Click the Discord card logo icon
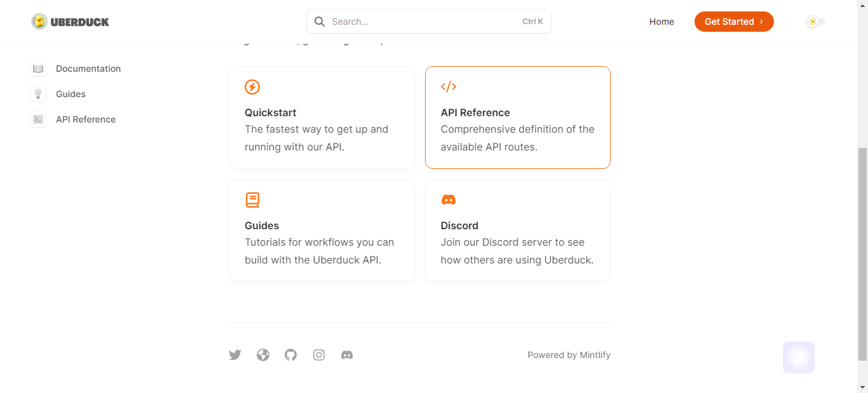868x393 pixels. click(449, 200)
